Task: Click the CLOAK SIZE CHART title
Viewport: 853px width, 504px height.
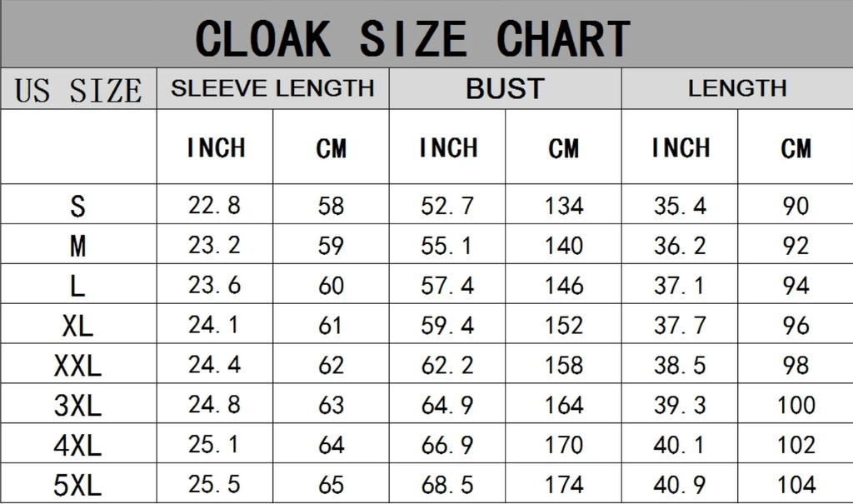Action: (x=412, y=37)
